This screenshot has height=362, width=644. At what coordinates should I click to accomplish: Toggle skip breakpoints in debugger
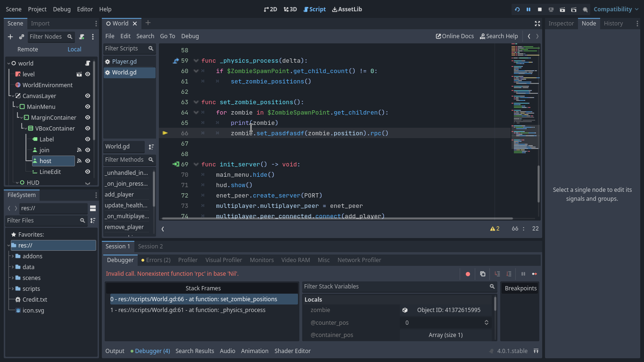468,274
